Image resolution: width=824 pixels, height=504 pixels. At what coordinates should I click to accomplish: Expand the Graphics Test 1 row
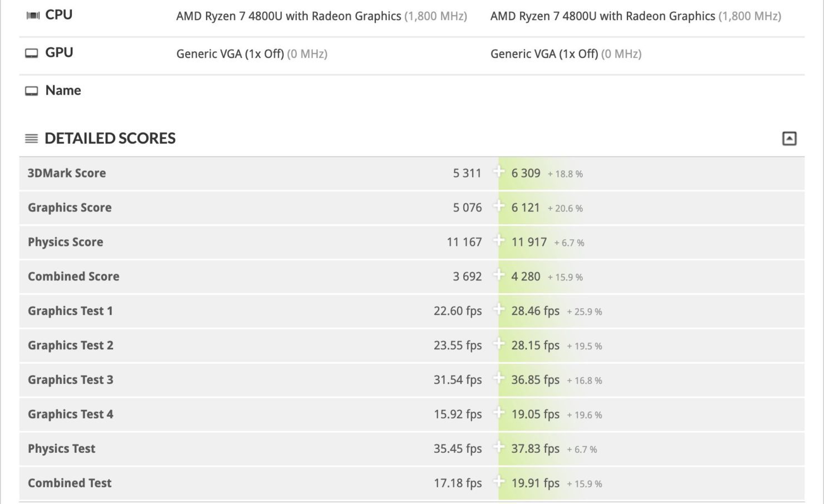coord(499,311)
